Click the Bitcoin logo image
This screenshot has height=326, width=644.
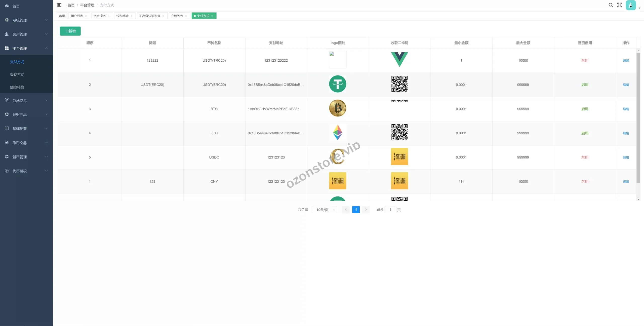pyautogui.click(x=338, y=108)
